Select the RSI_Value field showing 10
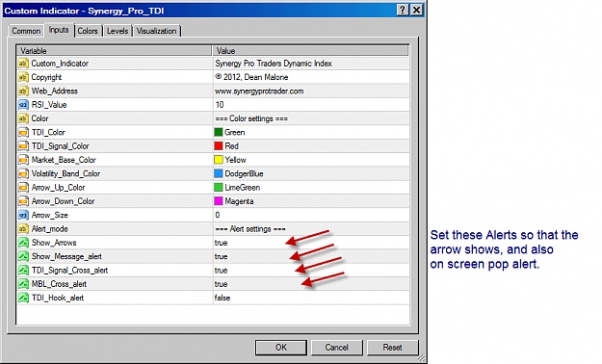 (x=311, y=105)
